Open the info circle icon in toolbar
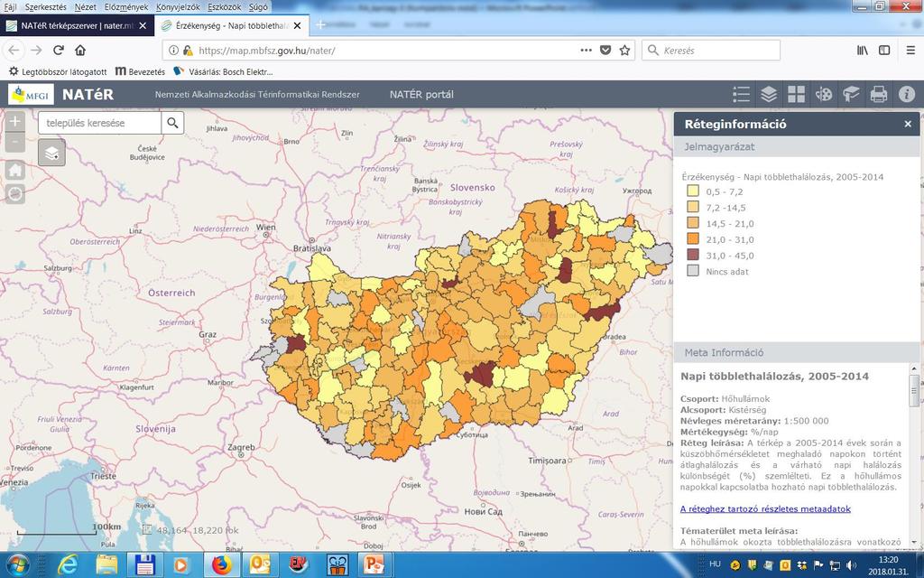This screenshot has height=578, width=924. (x=906, y=94)
